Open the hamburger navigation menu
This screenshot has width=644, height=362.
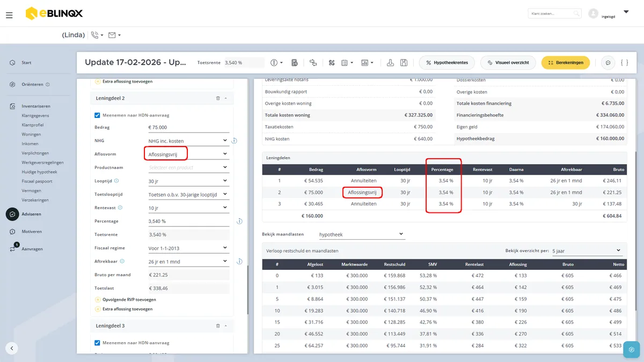click(9, 15)
